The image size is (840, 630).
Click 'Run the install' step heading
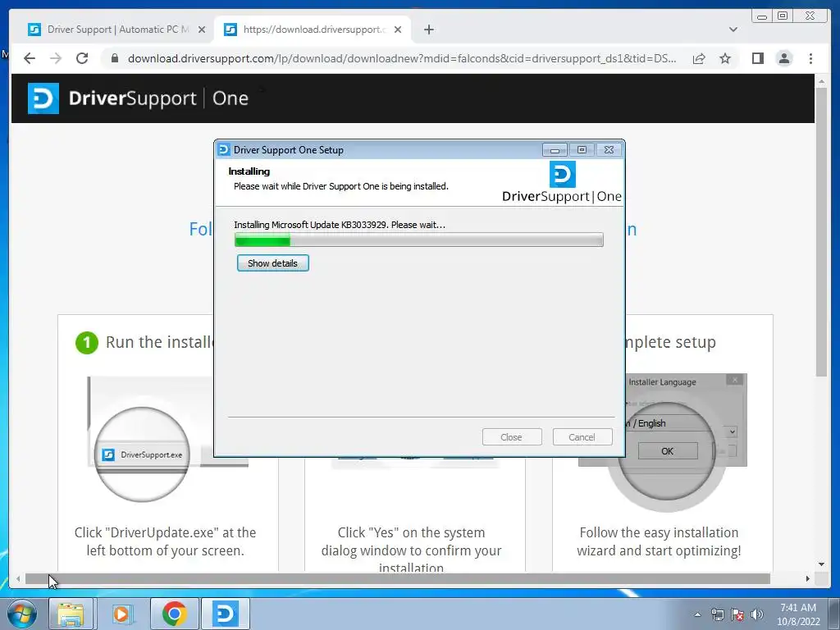[160, 342]
